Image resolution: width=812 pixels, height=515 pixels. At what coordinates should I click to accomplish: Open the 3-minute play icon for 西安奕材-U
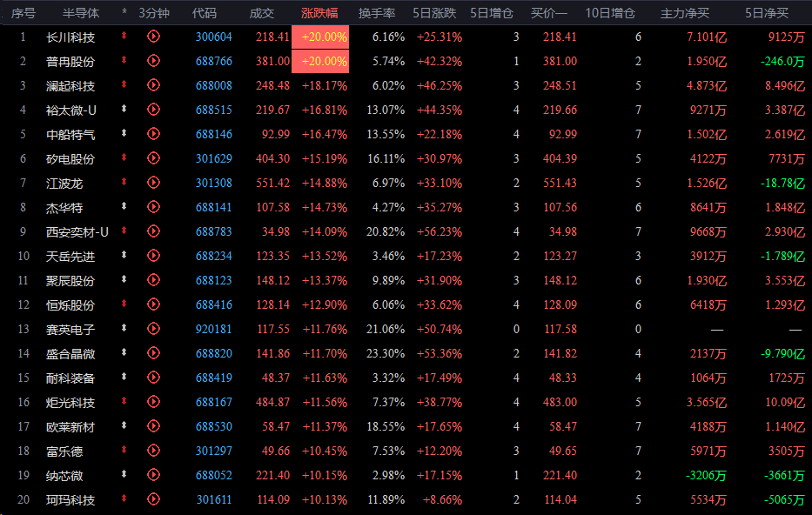pyautogui.click(x=153, y=231)
